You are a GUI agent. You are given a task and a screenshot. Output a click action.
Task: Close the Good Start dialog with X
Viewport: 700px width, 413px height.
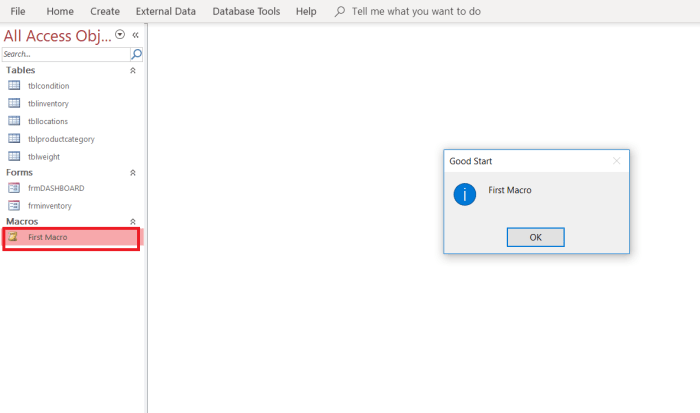coord(617,161)
